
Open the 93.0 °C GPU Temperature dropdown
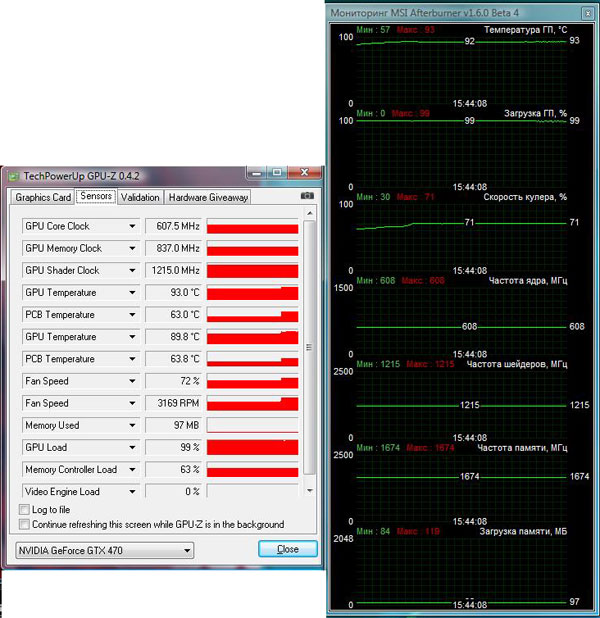pos(132,292)
